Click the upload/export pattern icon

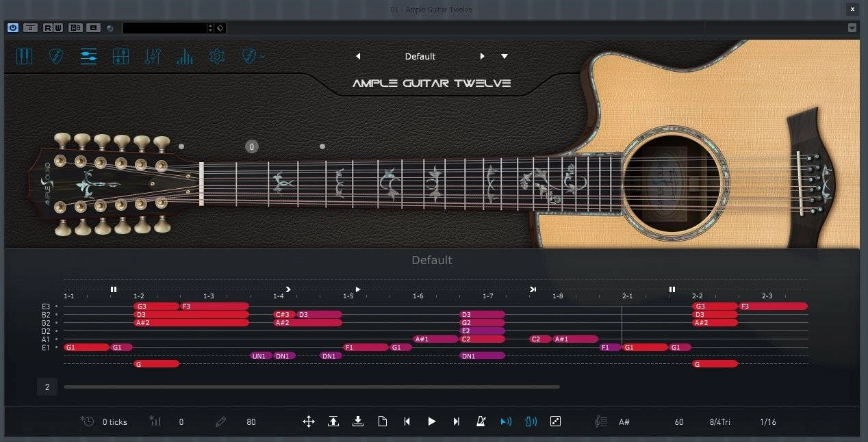[333, 421]
